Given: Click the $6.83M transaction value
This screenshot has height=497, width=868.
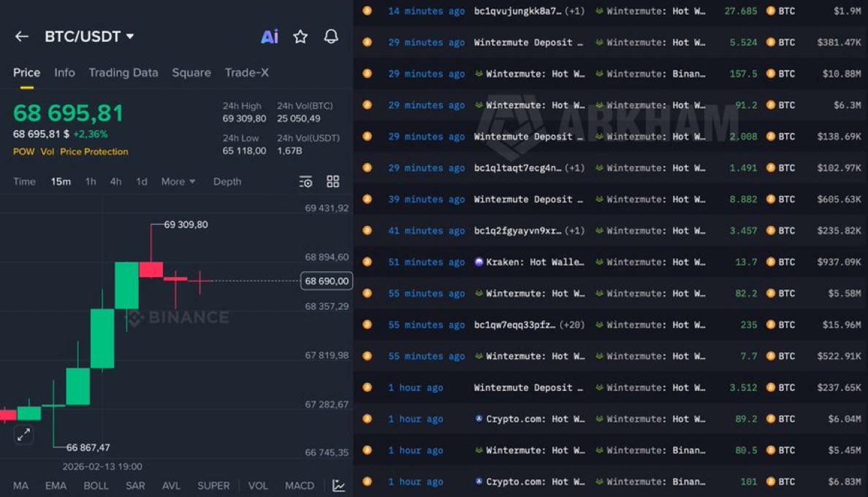Looking at the screenshot, I should [844, 482].
